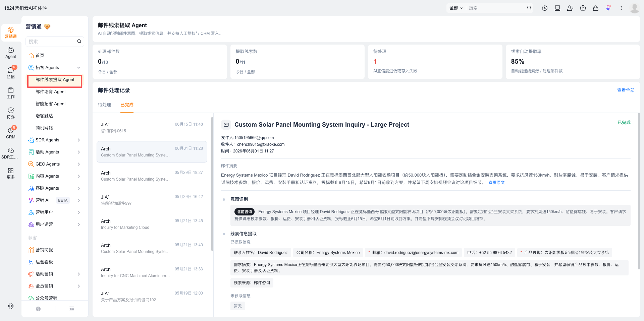The width and height of the screenshot is (644, 321).
Task: Switch to the 待处理 tab
Action: pyautogui.click(x=104, y=105)
